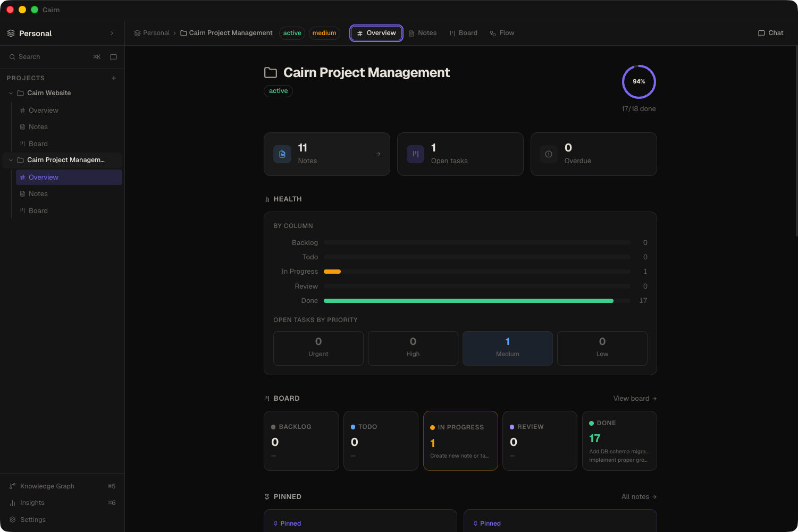Switch to the Notes tab
Screen dimensions: 798x532
[423, 33]
